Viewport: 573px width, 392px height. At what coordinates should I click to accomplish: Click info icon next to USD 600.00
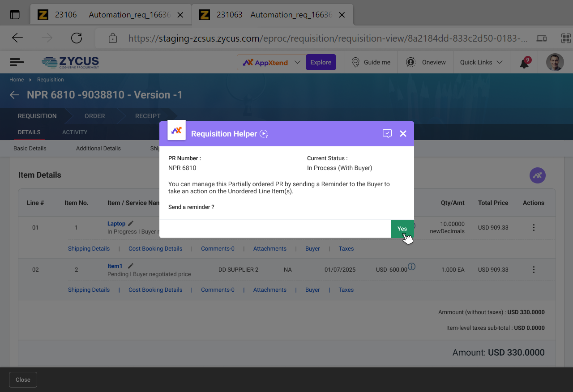tap(412, 267)
